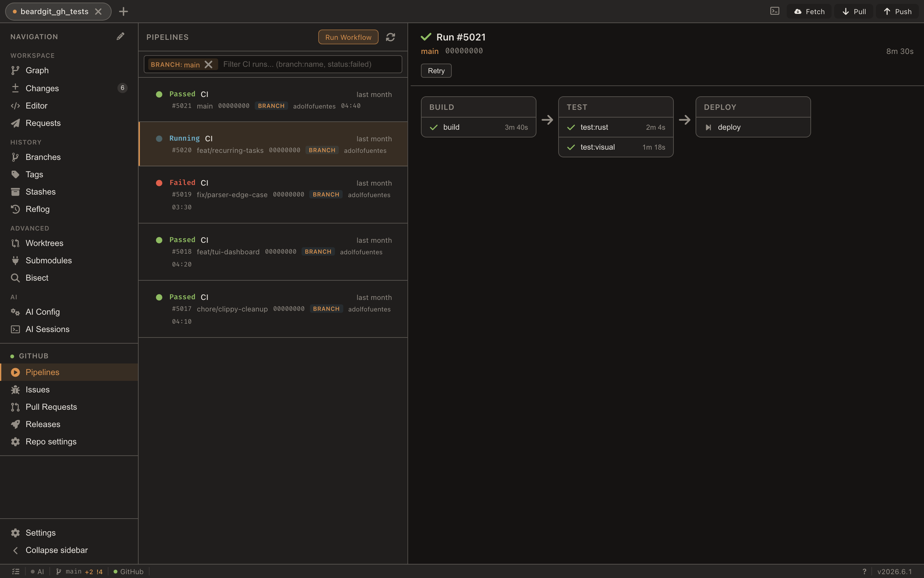
Task: Click the Repo settings gear icon
Action: [15, 442]
